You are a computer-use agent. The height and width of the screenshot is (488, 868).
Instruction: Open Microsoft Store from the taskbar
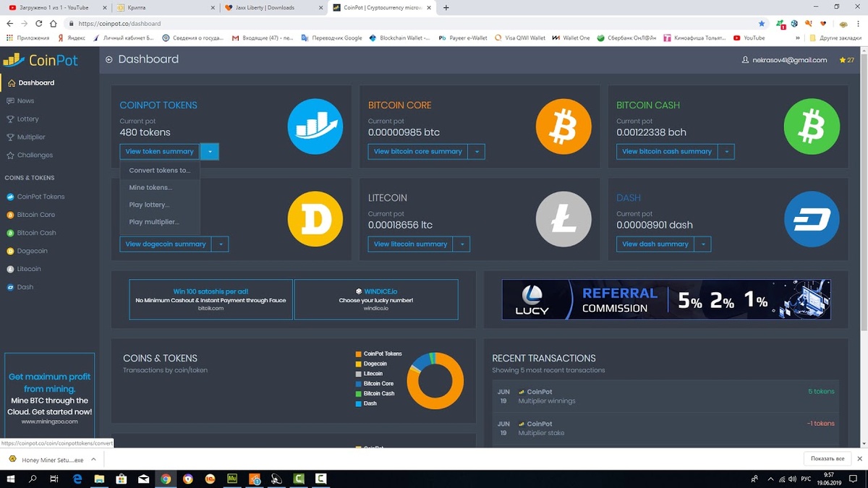[121, 479]
